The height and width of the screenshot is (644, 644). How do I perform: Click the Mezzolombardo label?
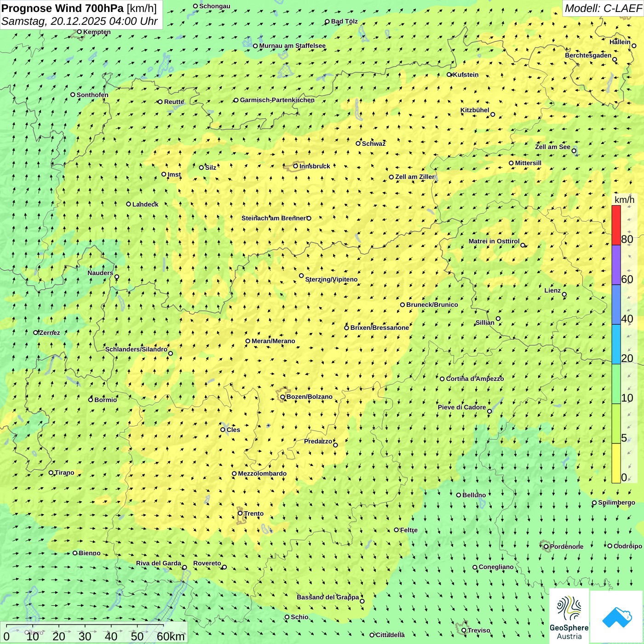tap(262, 473)
